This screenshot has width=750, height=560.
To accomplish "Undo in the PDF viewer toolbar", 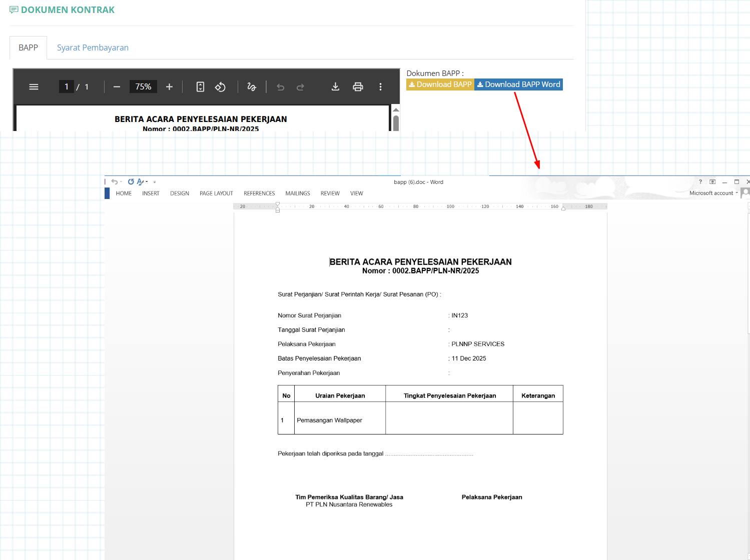I will click(280, 87).
